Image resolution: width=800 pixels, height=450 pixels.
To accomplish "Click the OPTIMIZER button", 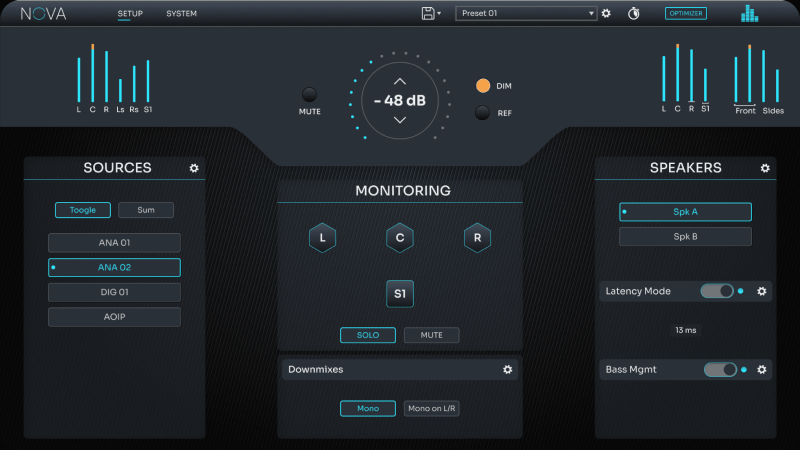I will point(686,13).
